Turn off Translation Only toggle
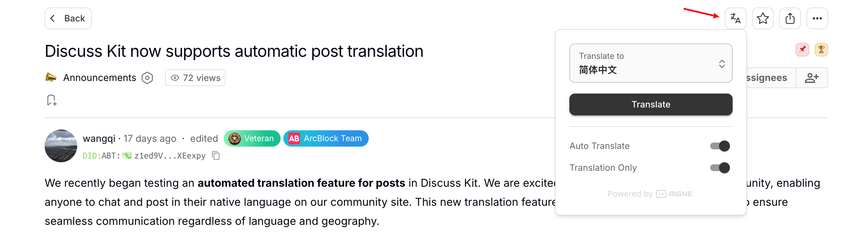 [x=720, y=168]
